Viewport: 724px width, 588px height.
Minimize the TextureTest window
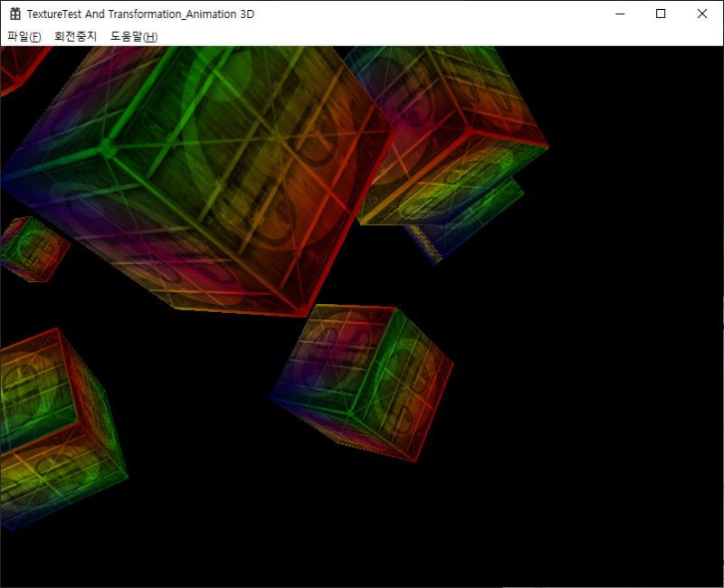620,14
